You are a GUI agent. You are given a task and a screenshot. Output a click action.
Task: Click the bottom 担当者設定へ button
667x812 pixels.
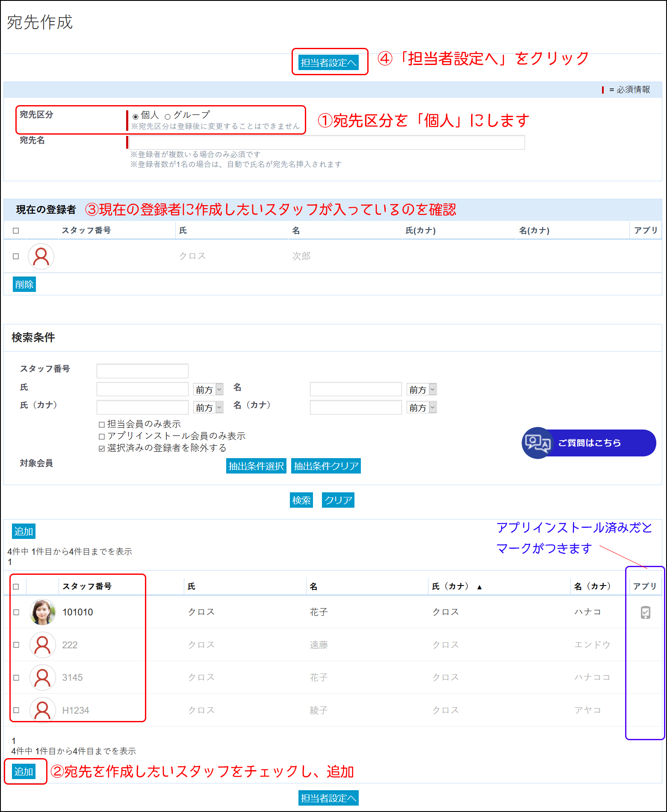click(328, 798)
